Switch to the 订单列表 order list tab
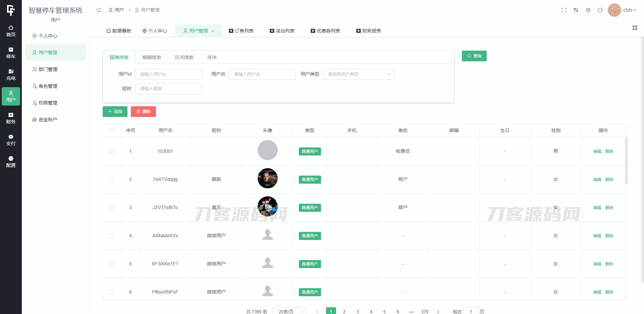The width and height of the screenshot is (644, 314). click(241, 31)
